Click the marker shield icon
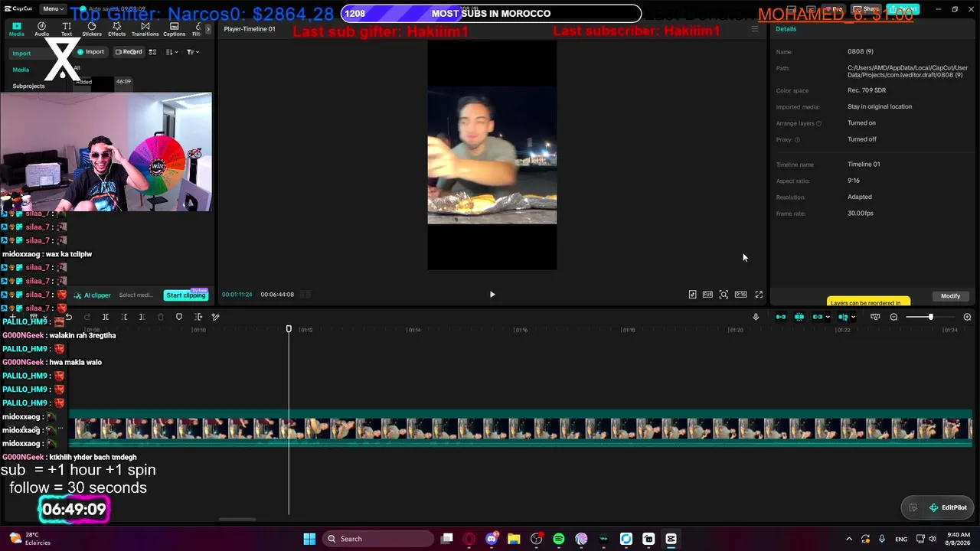Viewport: 980px width, 551px height. (179, 317)
